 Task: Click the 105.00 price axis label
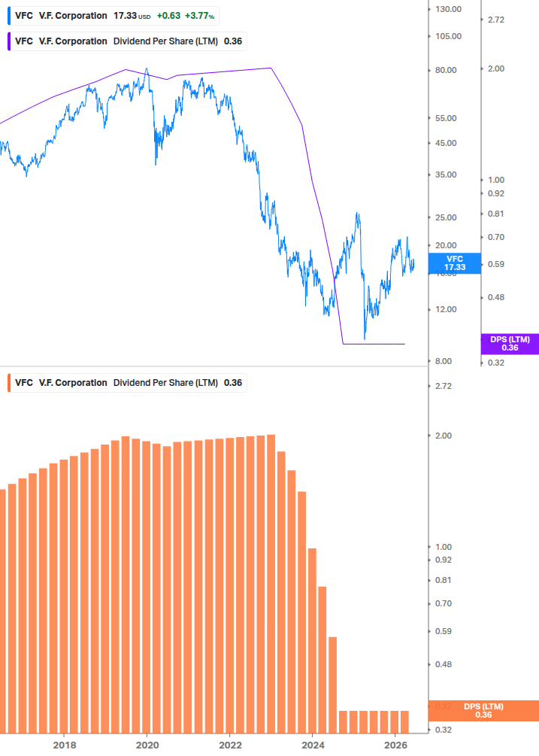coord(449,36)
